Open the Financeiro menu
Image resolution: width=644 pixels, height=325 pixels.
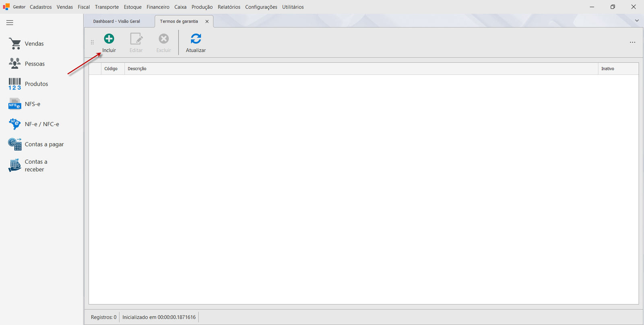158,7
